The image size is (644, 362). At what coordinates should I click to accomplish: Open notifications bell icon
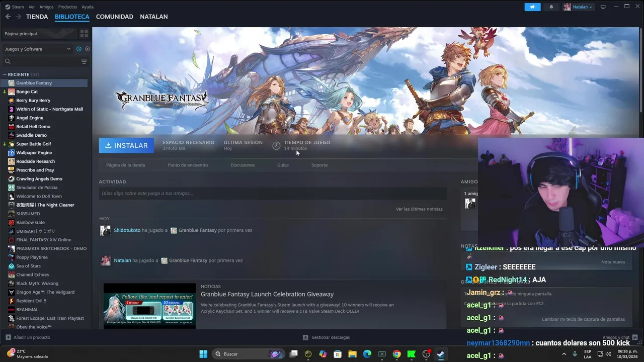pos(551,7)
